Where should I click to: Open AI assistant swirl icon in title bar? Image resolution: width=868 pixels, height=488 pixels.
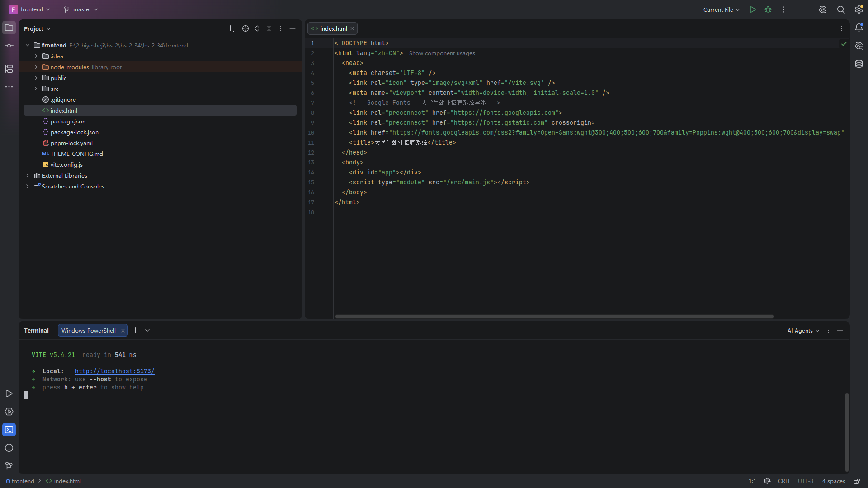823,9
